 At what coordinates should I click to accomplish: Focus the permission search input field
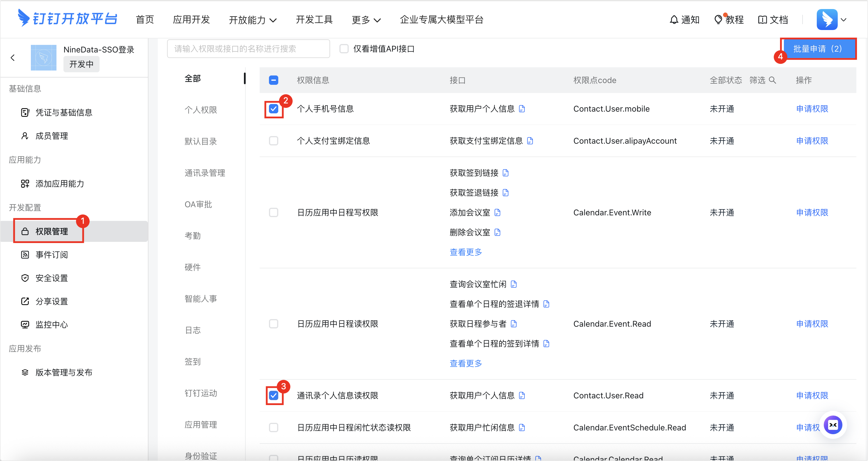click(248, 49)
